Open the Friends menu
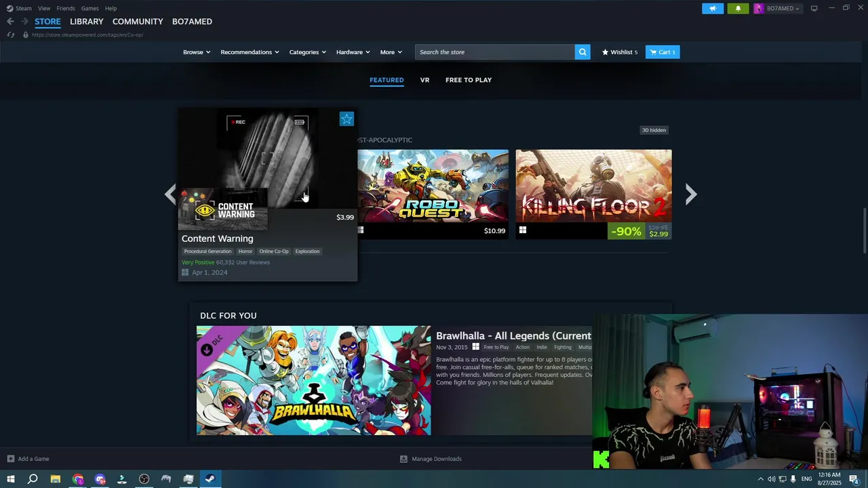Viewport: 868px width, 488px height. click(66, 8)
